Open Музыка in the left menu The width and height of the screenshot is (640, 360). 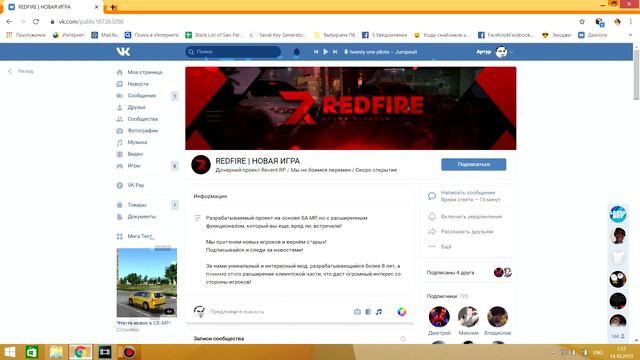137,142
